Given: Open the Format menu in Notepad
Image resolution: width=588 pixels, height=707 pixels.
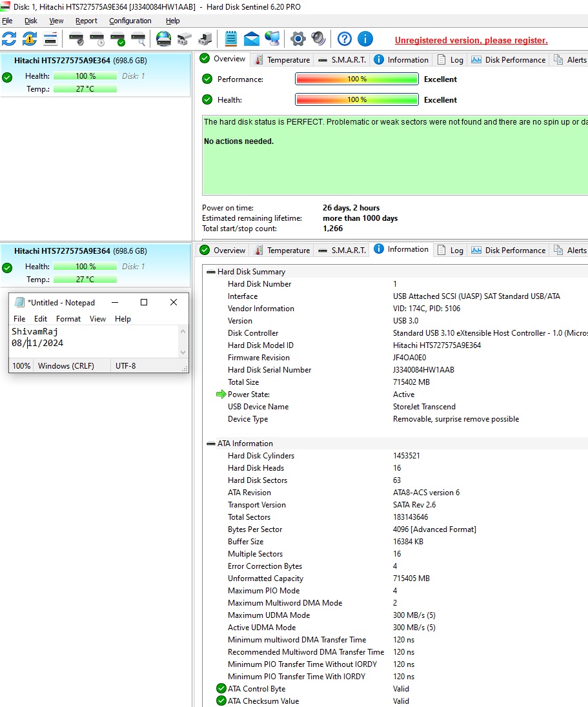Looking at the screenshot, I should pyautogui.click(x=68, y=319).
